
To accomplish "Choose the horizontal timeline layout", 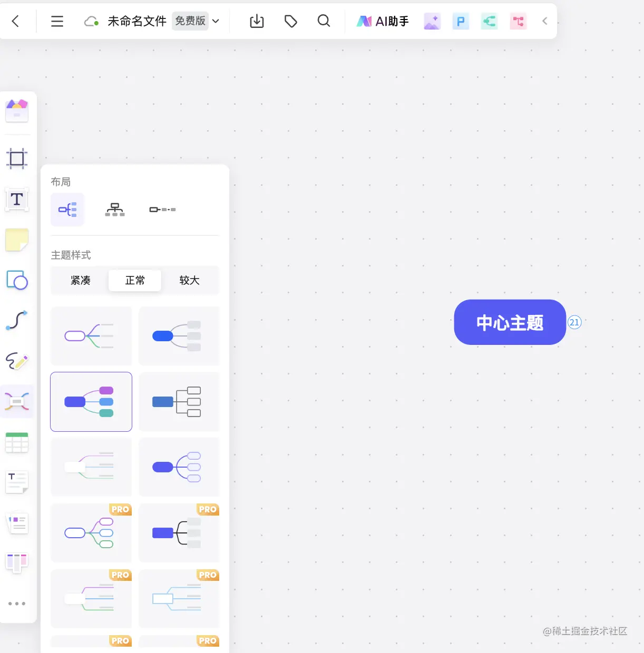I will [x=163, y=210].
